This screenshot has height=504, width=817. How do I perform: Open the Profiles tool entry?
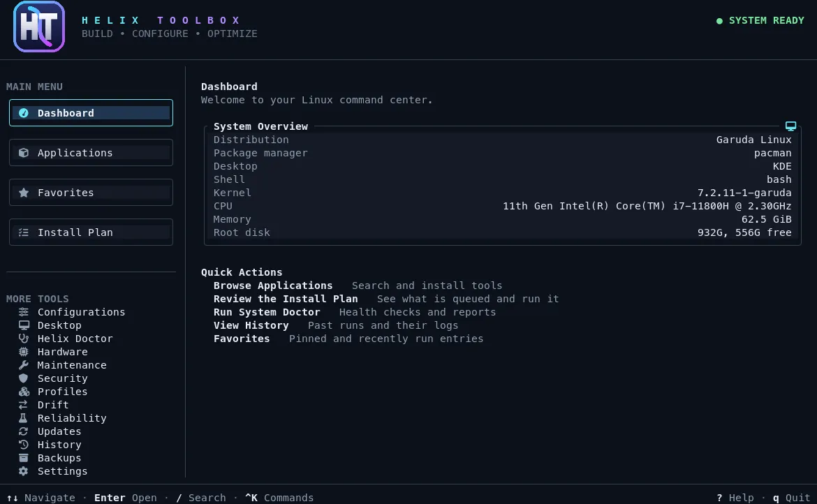(63, 392)
